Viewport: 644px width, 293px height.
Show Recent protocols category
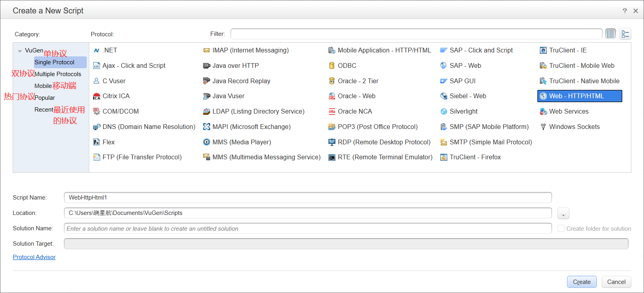44,110
